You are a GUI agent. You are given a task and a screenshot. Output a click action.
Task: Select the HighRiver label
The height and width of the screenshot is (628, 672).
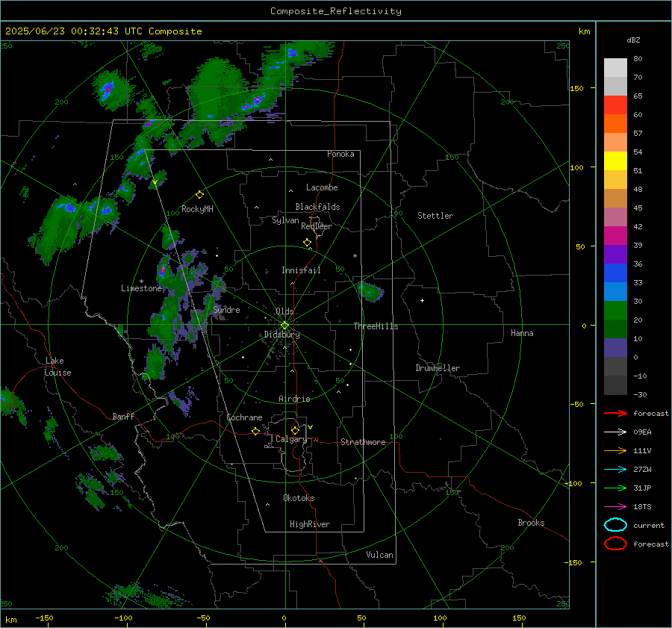click(309, 524)
